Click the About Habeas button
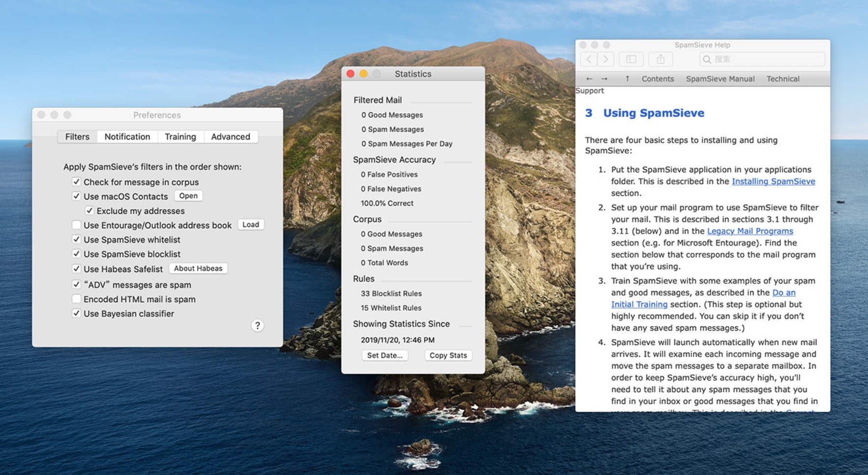This screenshot has width=868, height=475. pos(198,268)
